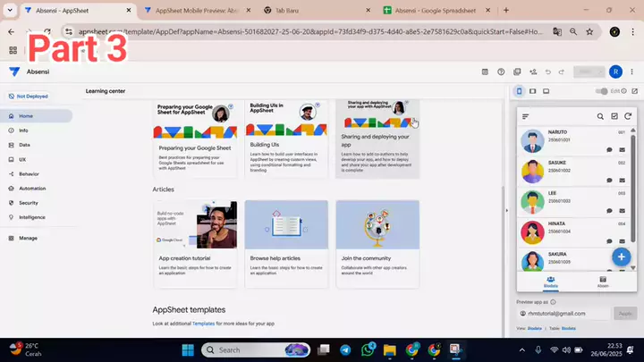The height and width of the screenshot is (362, 644).
Task: Select the mobile phone preview mode
Action: coord(519,91)
